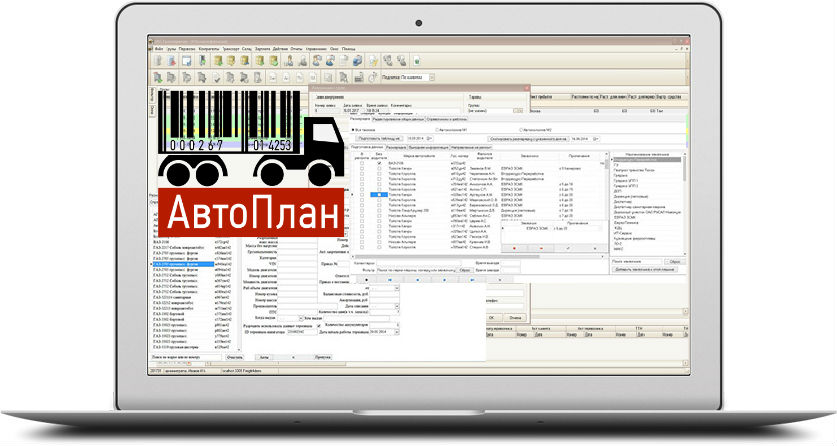Click the green-arrow truck icon starting the second toolbar
Viewport: 837px width, 446px height.
click(158, 77)
